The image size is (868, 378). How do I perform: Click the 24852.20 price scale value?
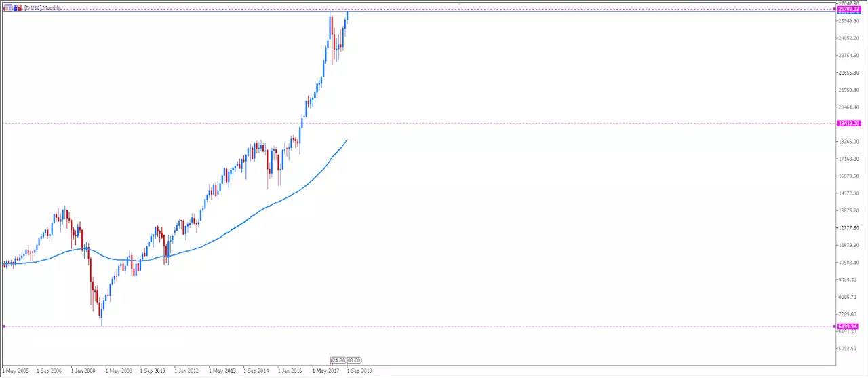click(849, 38)
